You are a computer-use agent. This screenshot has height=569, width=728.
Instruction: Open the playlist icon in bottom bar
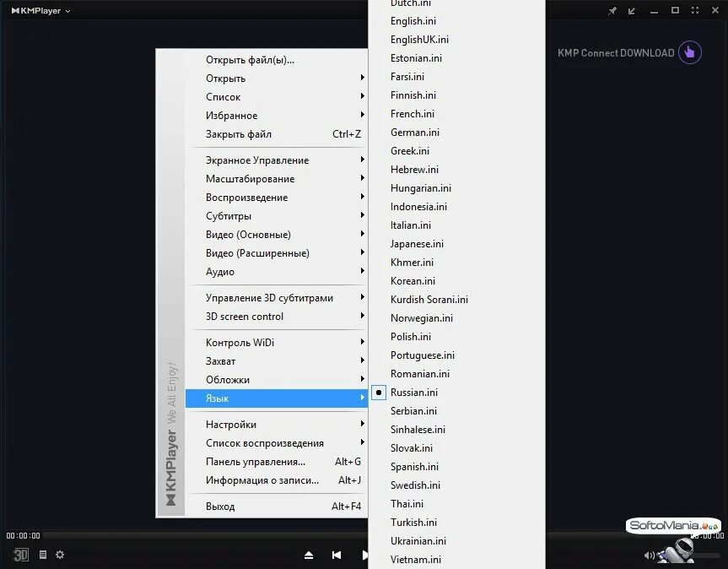[43, 555]
